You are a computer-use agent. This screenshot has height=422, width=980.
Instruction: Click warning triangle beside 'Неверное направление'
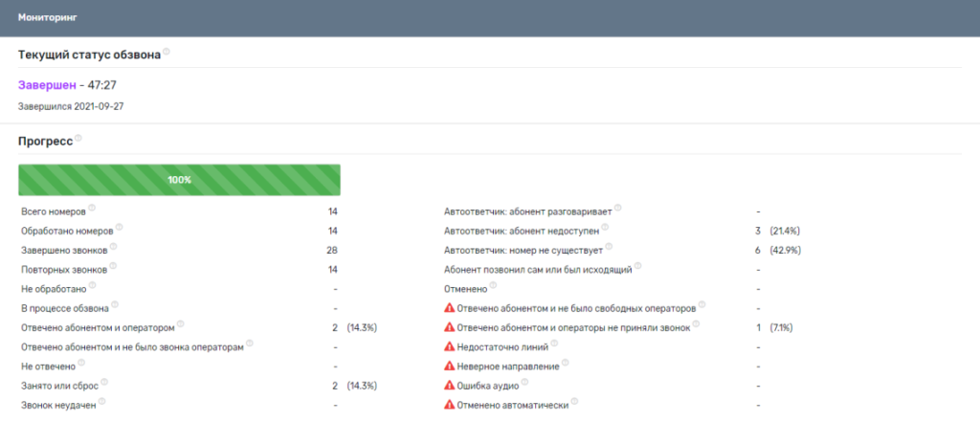point(449,366)
